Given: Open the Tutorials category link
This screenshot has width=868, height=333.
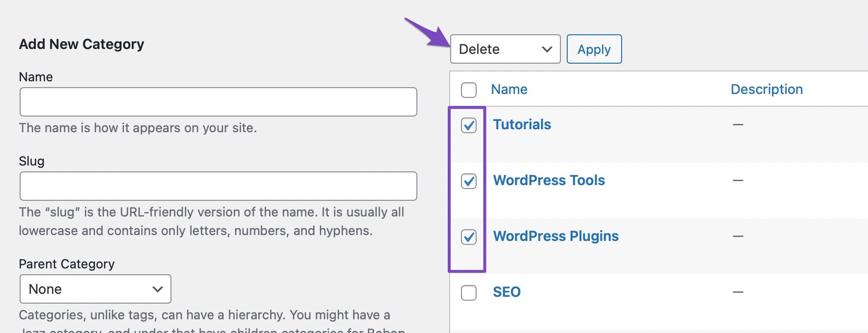Looking at the screenshot, I should [x=522, y=124].
